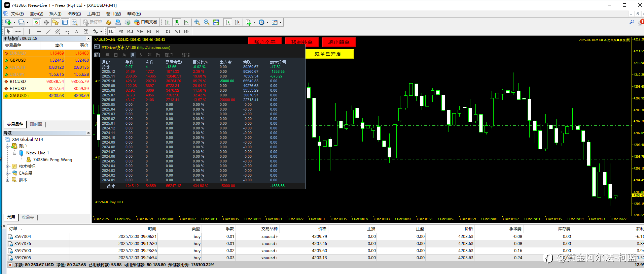Screen dimensions: 644x274
Task: Select the Crosshair cursor tool
Action: [18, 31]
